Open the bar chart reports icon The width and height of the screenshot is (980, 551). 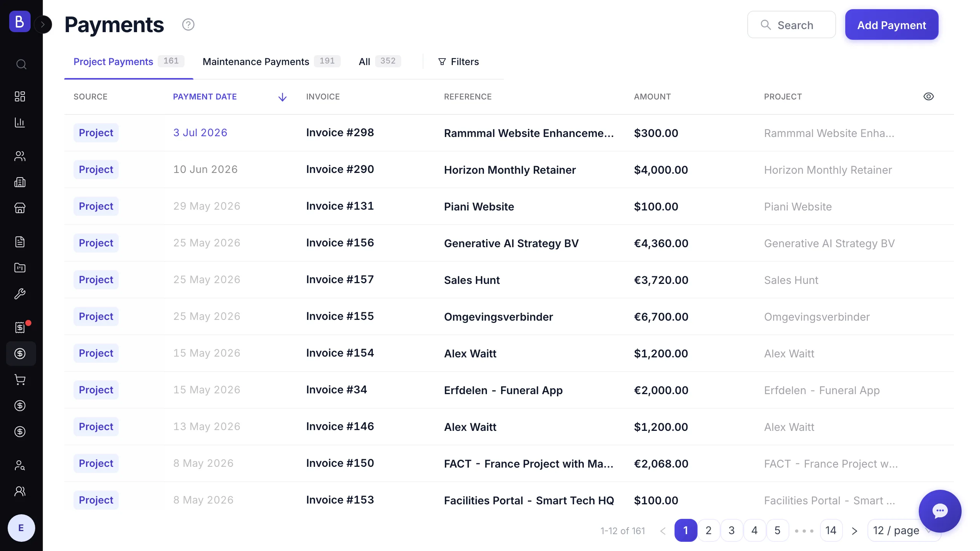coord(20,122)
